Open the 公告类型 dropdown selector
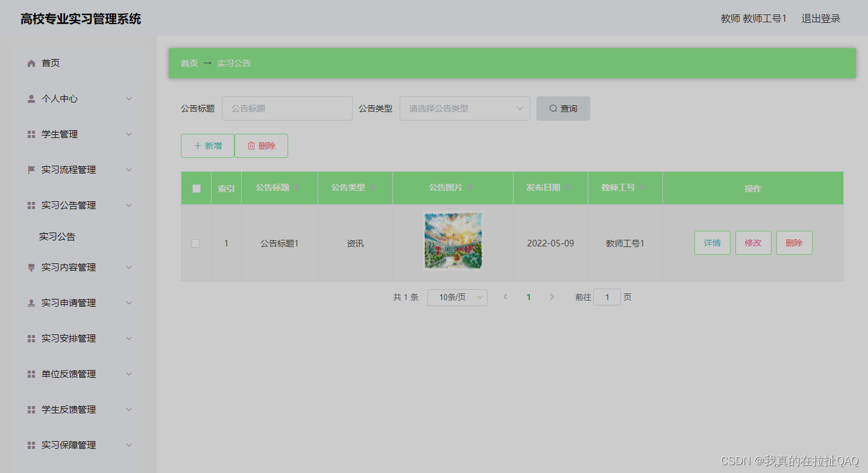The image size is (868, 473). pyautogui.click(x=464, y=108)
